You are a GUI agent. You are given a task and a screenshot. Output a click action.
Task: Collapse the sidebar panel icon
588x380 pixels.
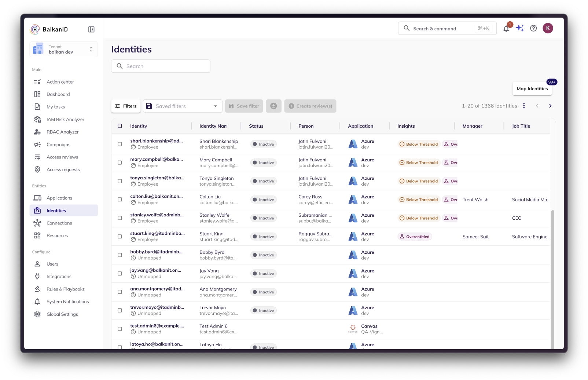(91, 29)
